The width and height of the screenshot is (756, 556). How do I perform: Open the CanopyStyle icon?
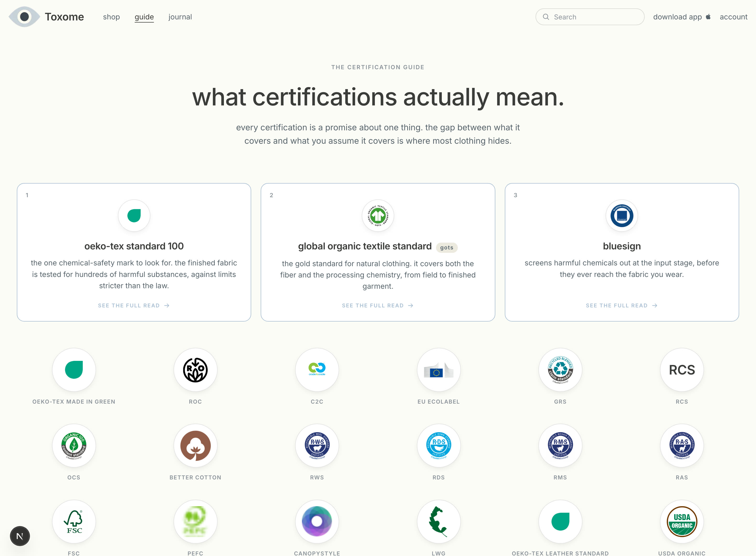pos(317,522)
